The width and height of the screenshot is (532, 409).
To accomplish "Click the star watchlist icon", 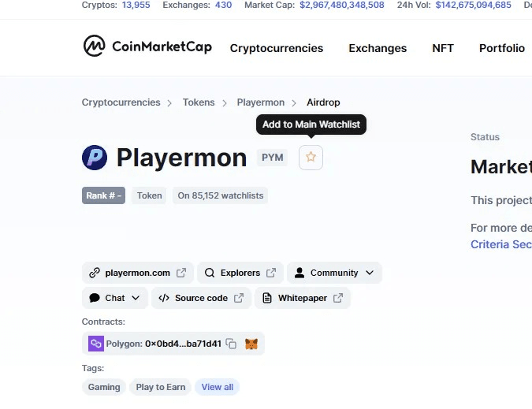I will [311, 158].
